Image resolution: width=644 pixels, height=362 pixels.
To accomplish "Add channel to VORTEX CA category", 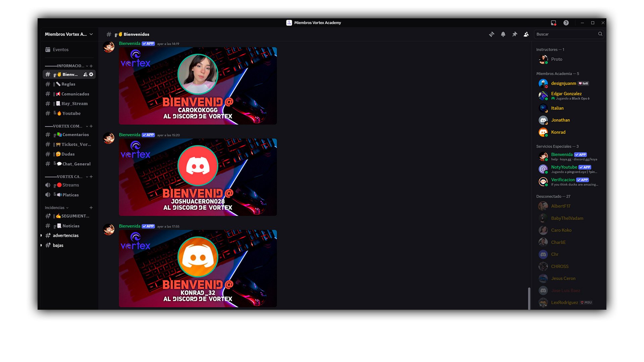I will tap(91, 177).
